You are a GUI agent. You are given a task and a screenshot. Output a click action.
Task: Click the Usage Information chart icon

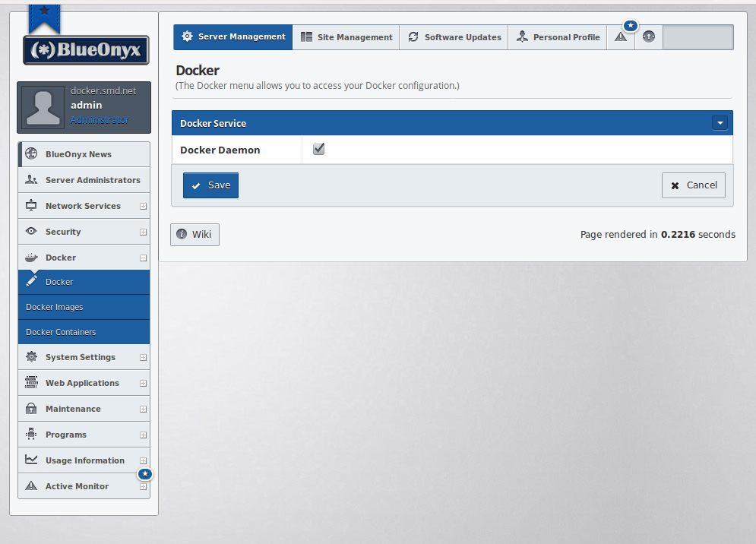coord(31,460)
